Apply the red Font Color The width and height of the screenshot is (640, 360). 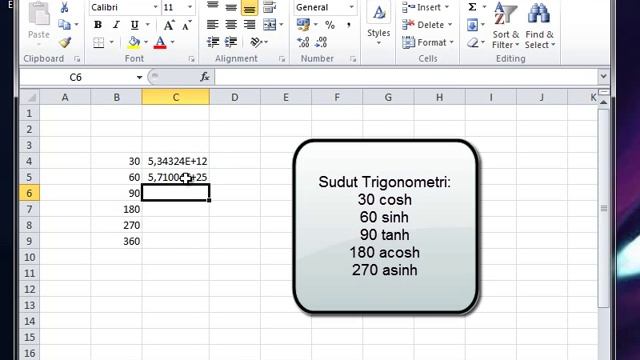(160, 42)
